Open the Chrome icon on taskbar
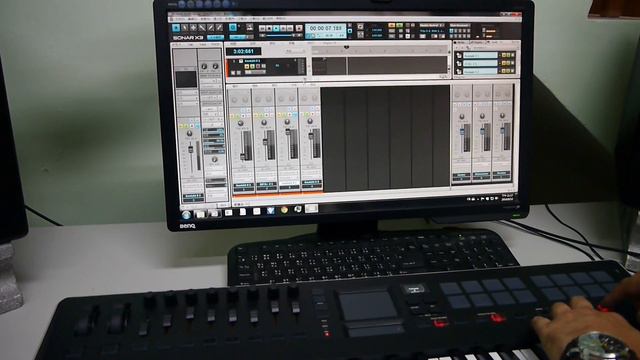 [284, 210]
